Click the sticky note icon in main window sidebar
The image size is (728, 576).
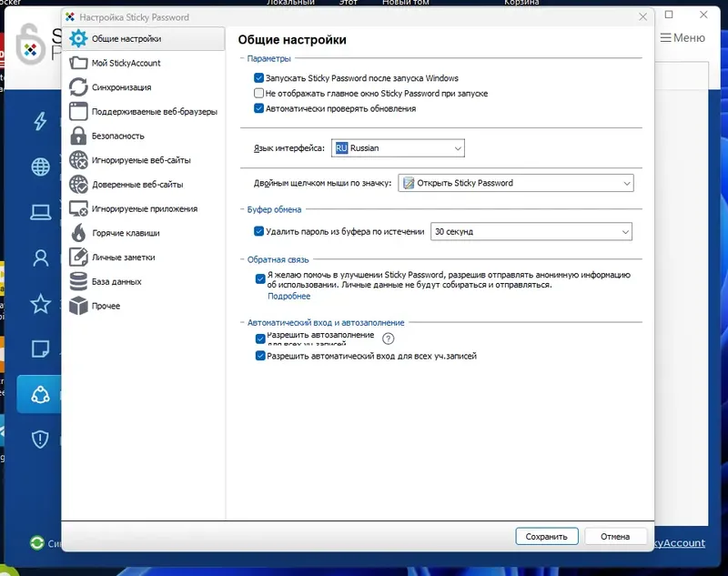tap(40, 349)
